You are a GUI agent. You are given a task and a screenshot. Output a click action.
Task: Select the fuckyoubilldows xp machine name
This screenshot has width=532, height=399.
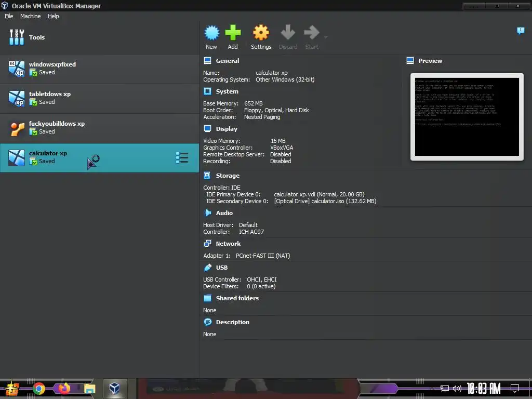pyautogui.click(x=57, y=124)
